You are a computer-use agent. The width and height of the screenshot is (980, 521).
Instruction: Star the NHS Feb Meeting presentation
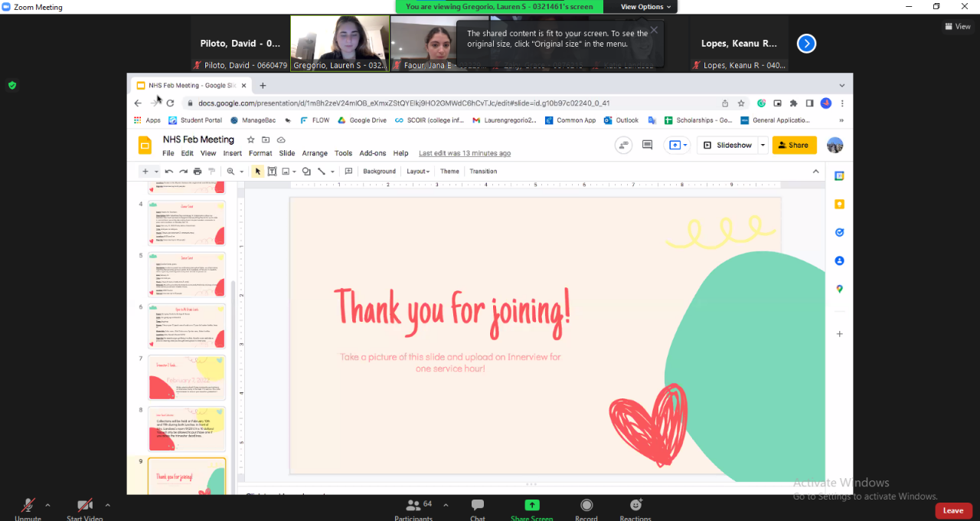250,140
